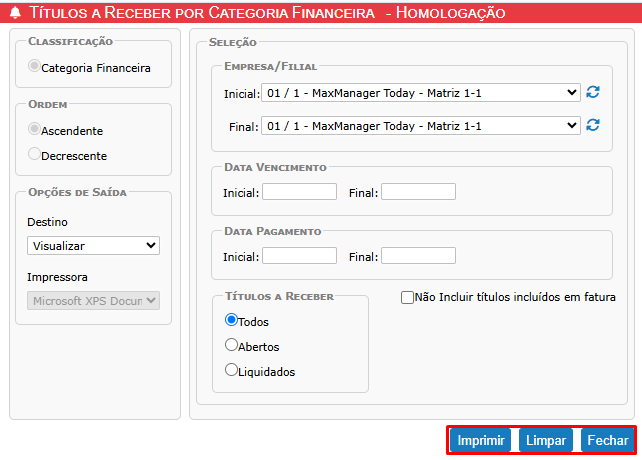Click the Fechar button
This screenshot has height=460, width=642.
tap(607, 440)
